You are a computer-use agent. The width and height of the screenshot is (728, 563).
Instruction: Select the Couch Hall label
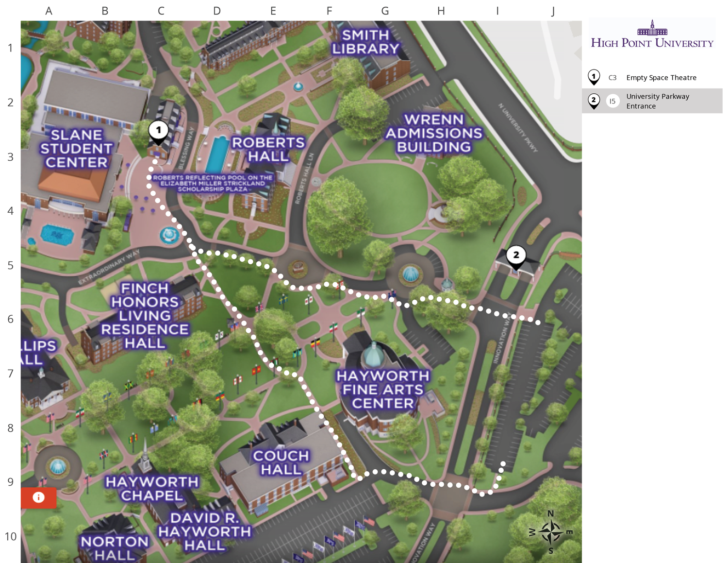coord(281,462)
